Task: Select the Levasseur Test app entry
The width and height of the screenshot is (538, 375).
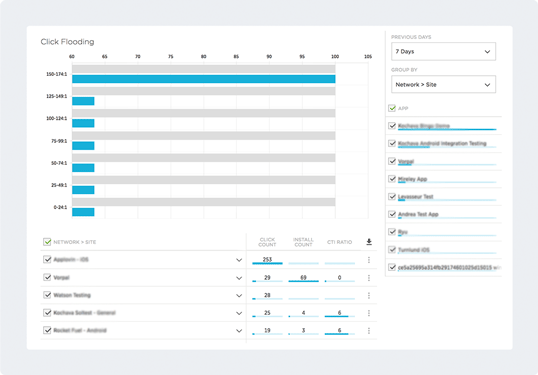Action: [416, 197]
